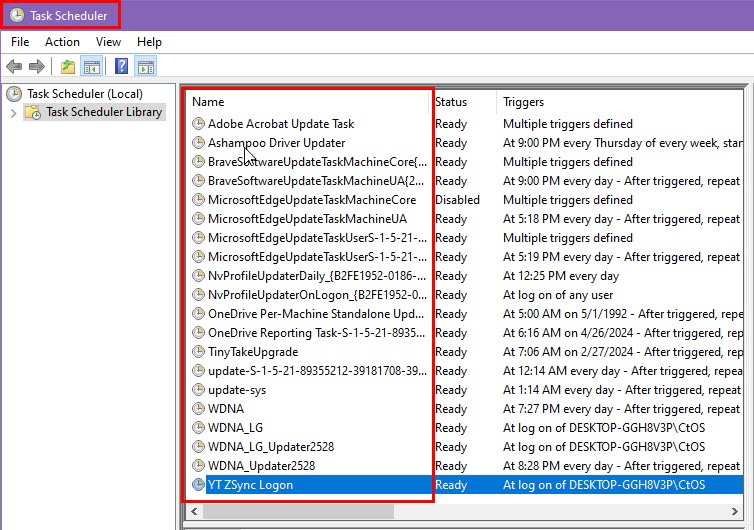Open the View menu
This screenshot has width=754, height=530.
[x=108, y=42]
